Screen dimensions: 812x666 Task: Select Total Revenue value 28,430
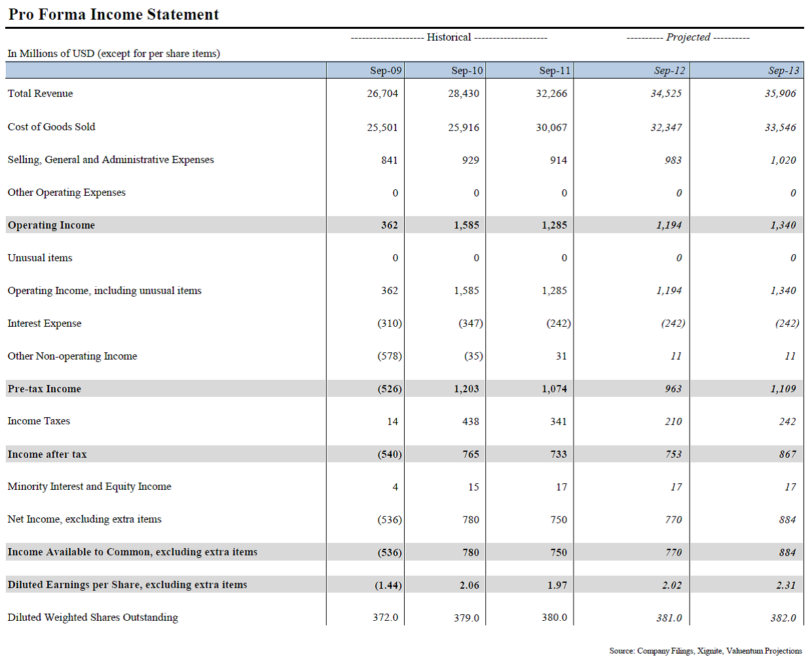tap(464, 94)
